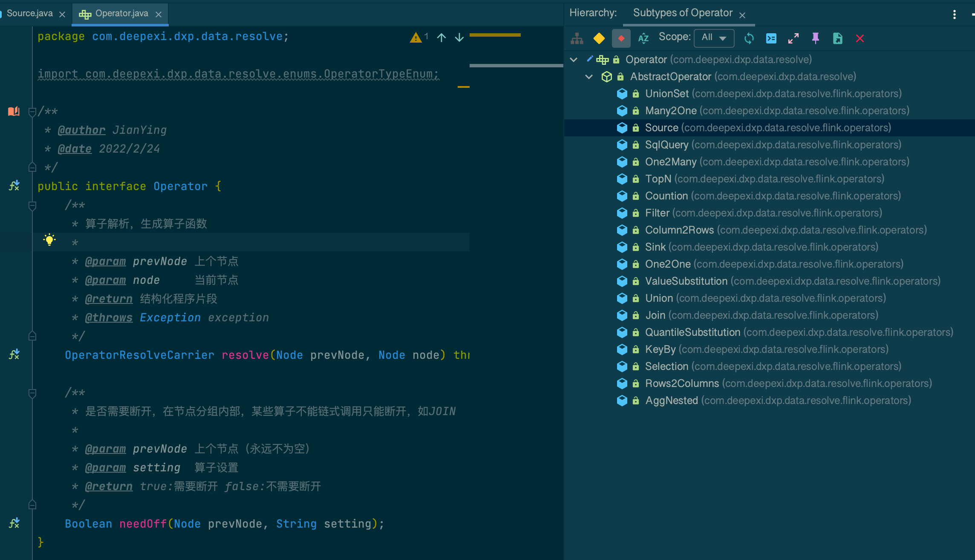Select One2Many class in hierarchy
Viewport: 975px width, 560px height.
click(x=777, y=162)
